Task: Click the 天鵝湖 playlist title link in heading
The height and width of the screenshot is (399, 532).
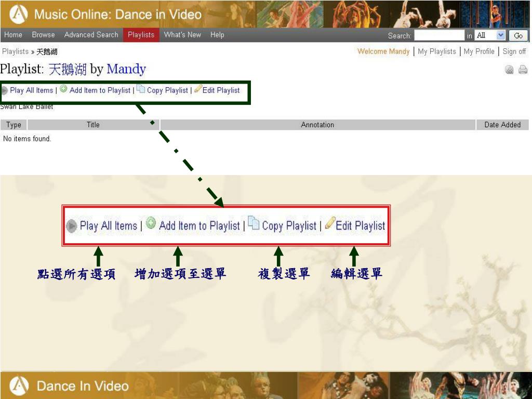Action: click(68, 69)
